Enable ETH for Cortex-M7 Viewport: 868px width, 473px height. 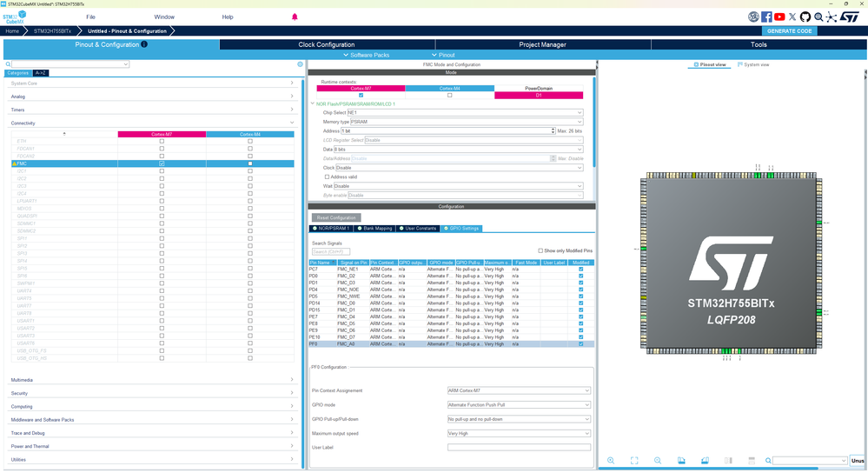point(162,141)
